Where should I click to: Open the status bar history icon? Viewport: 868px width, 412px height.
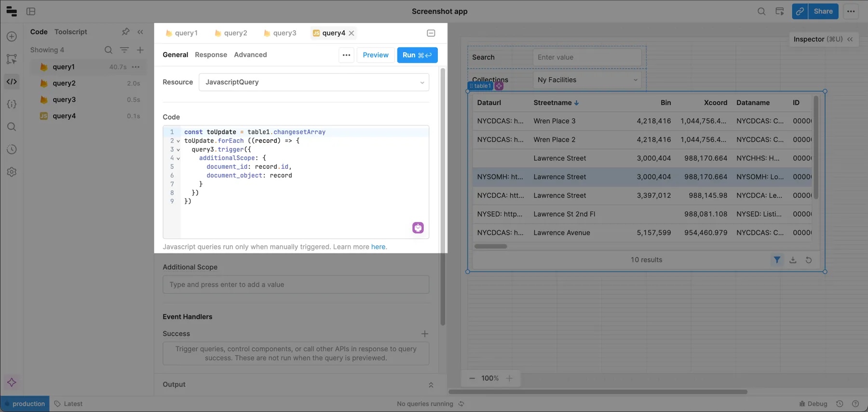pyautogui.click(x=840, y=404)
